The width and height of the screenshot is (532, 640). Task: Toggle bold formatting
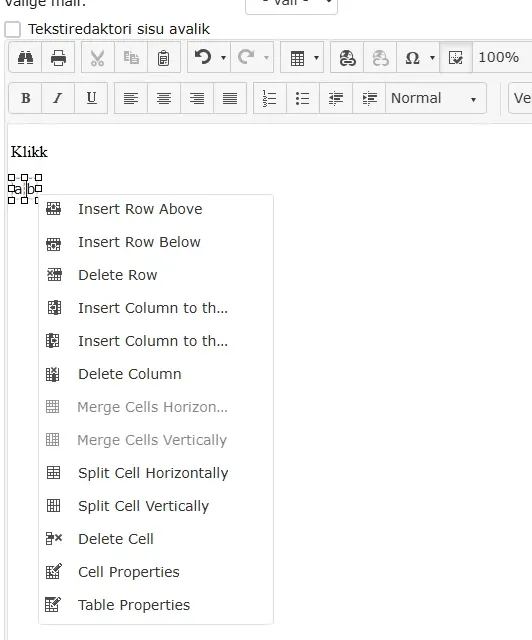tap(25, 98)
